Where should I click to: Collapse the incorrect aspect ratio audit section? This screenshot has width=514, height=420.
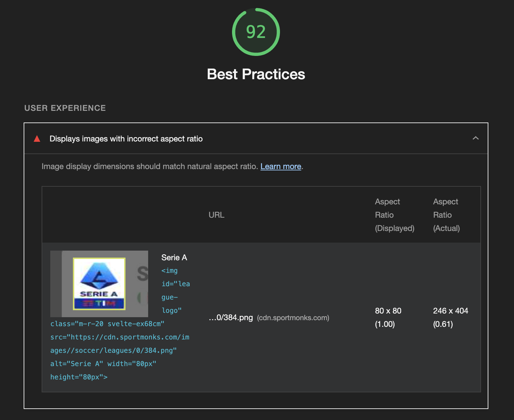tap(475, 138)
